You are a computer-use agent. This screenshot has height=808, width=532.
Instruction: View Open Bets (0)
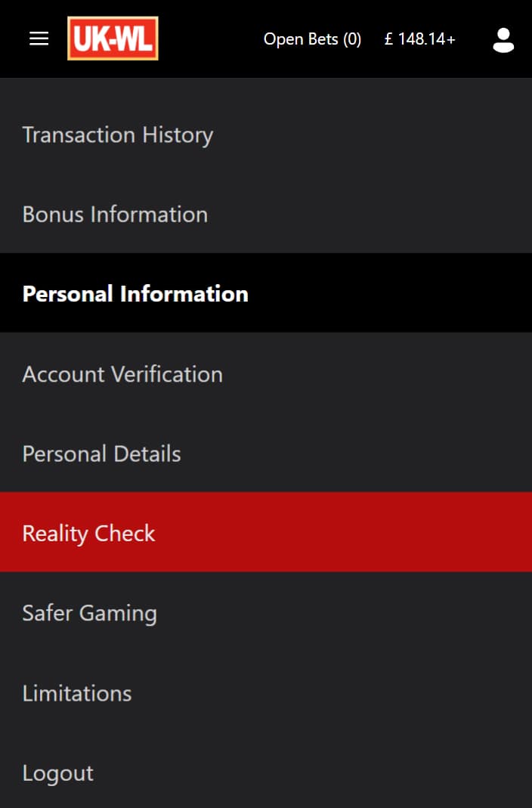click(x=312, y=39)
